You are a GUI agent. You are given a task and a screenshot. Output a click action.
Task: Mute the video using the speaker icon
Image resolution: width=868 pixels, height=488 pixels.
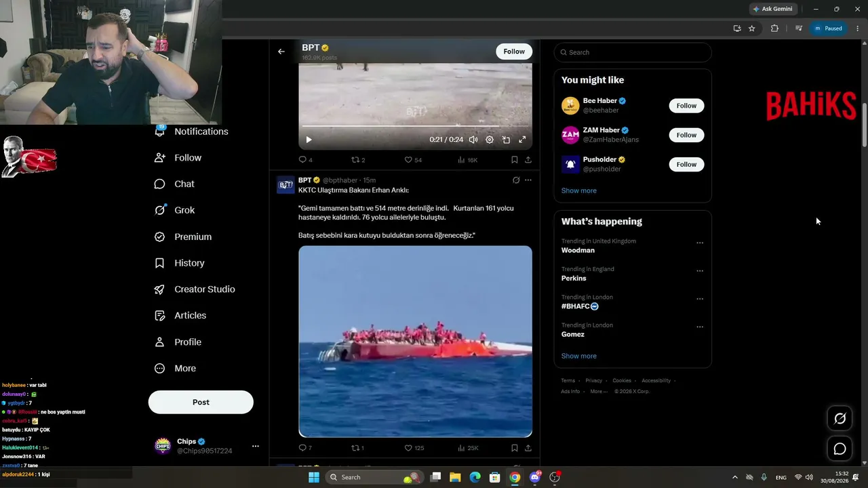click(x=473, y=140)
